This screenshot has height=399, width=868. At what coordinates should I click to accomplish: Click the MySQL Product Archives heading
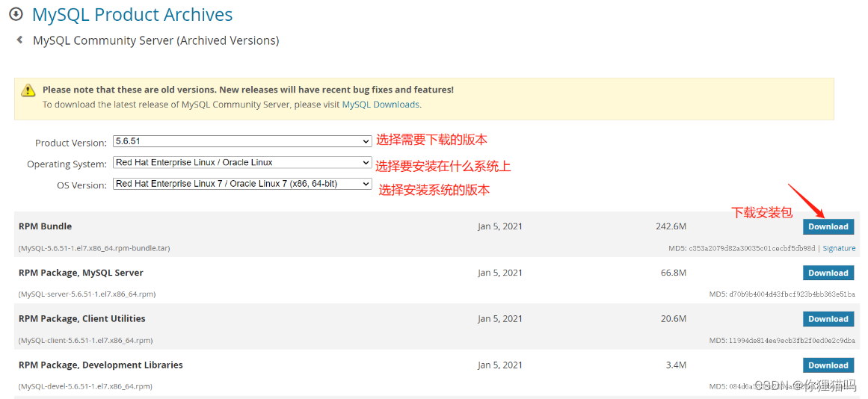(132, 14)
